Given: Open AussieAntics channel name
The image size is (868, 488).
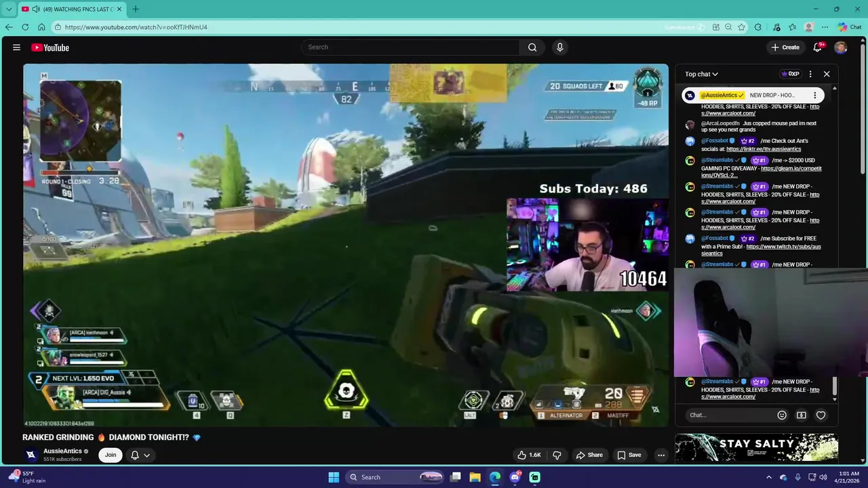Looking at the screenshot, I should (x=62, y=451).
